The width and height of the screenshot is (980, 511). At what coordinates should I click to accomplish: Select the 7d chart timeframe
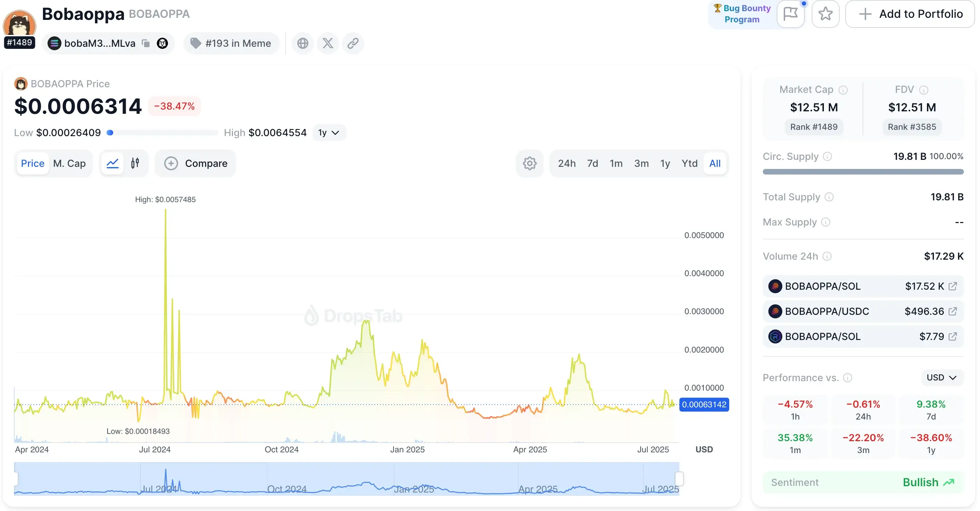click(592, 163)
